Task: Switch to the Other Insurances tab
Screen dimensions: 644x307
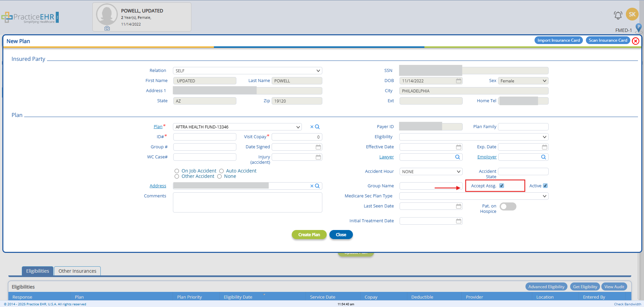Action: (77, 271)
